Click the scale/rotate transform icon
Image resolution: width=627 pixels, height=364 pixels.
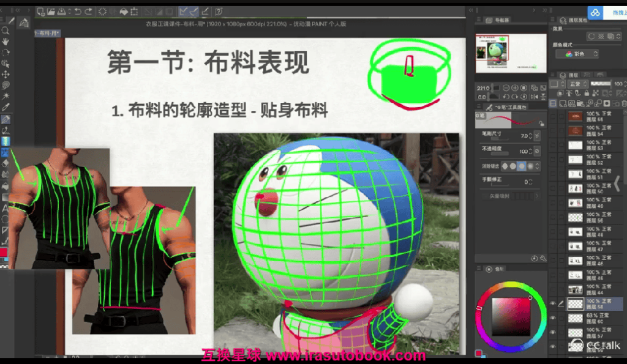[134, 12]
